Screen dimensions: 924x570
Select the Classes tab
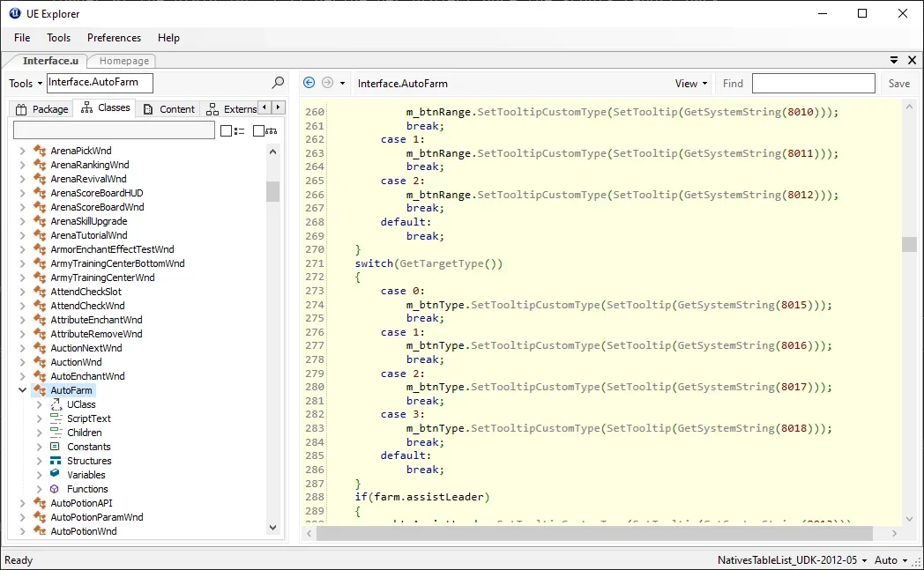pos(105,107)
